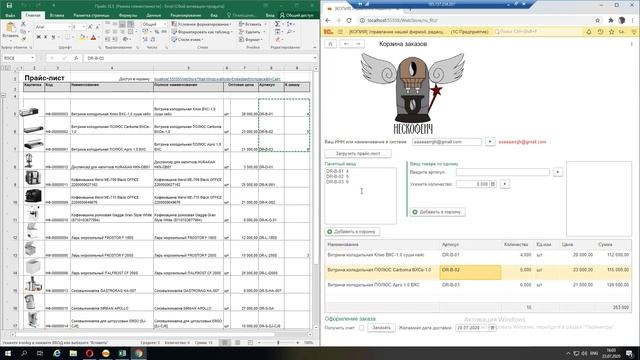Click AutoSum sigma icon in Excel

pos(278,24)
